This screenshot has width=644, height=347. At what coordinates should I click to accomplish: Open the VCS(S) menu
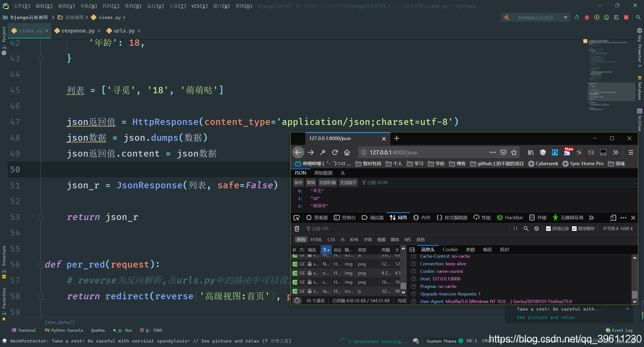click(199, 6)
